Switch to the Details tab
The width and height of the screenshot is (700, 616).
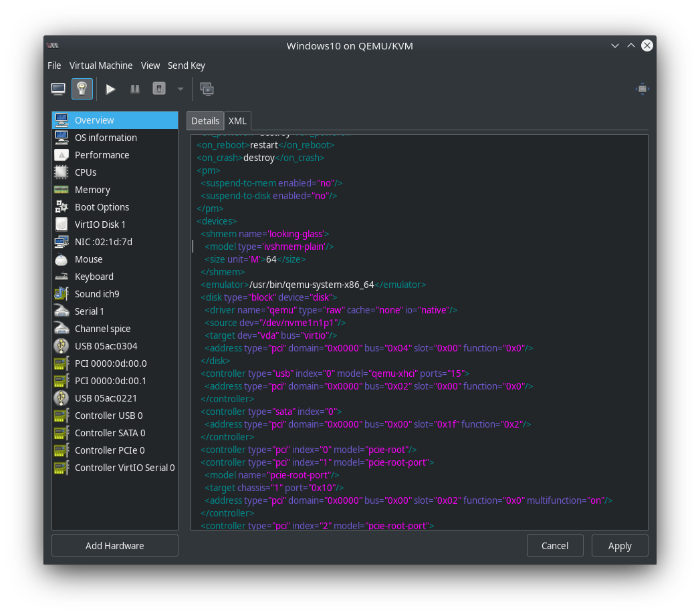(x=205, y=121)
